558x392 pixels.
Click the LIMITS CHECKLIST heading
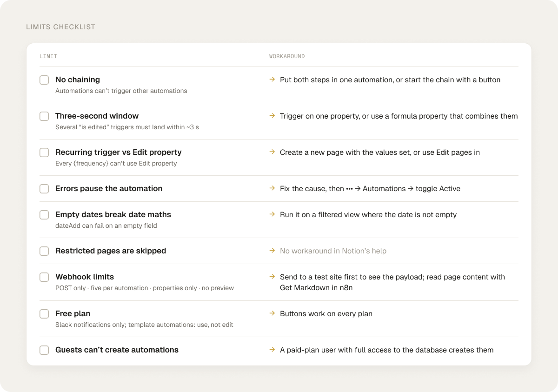[60, 27]
